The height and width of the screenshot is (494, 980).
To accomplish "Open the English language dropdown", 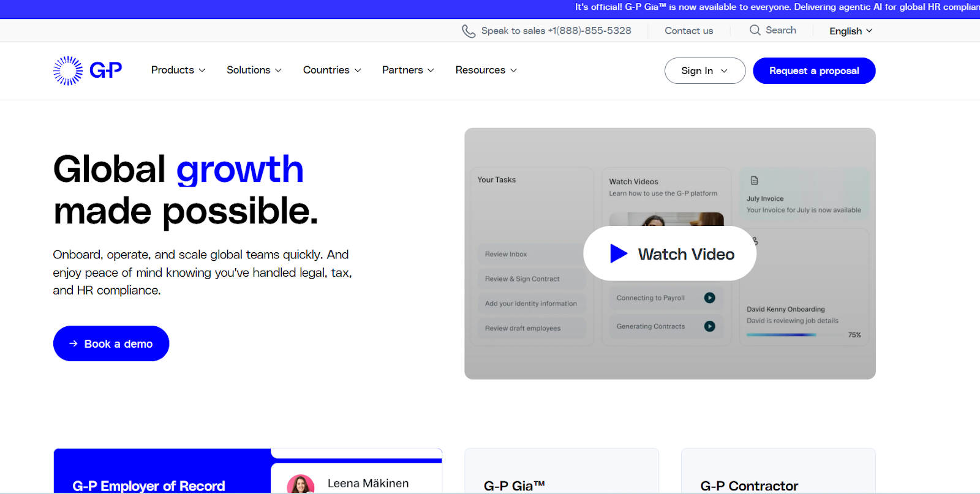I will 851,31.
